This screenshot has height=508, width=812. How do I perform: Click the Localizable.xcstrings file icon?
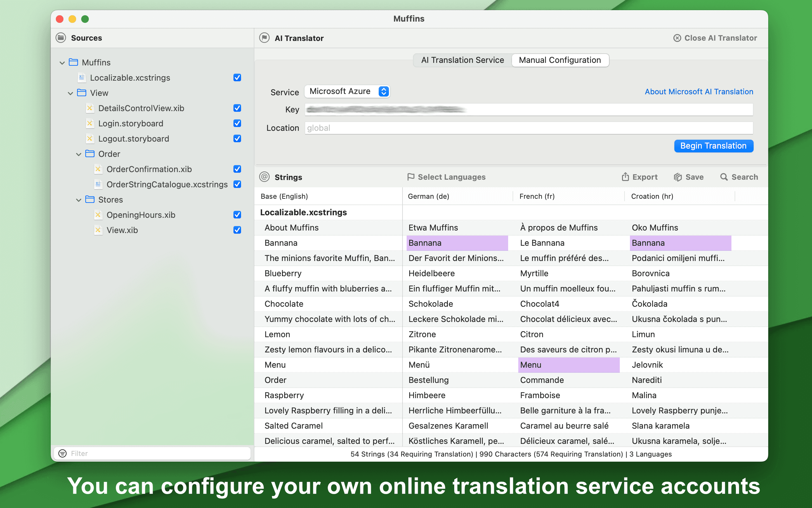(82, 77)
